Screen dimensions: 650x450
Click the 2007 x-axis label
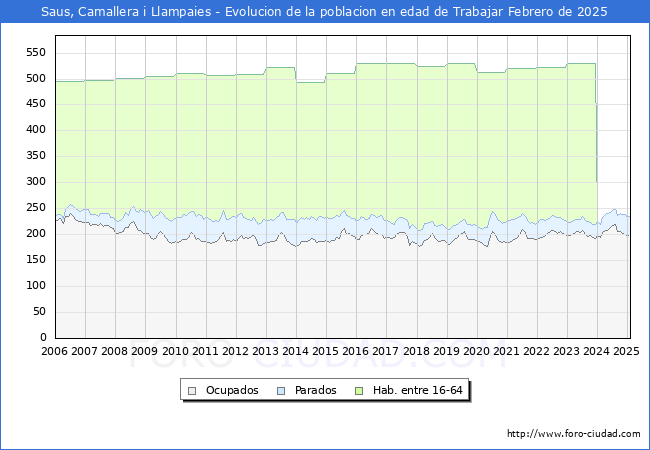[85, 351]
